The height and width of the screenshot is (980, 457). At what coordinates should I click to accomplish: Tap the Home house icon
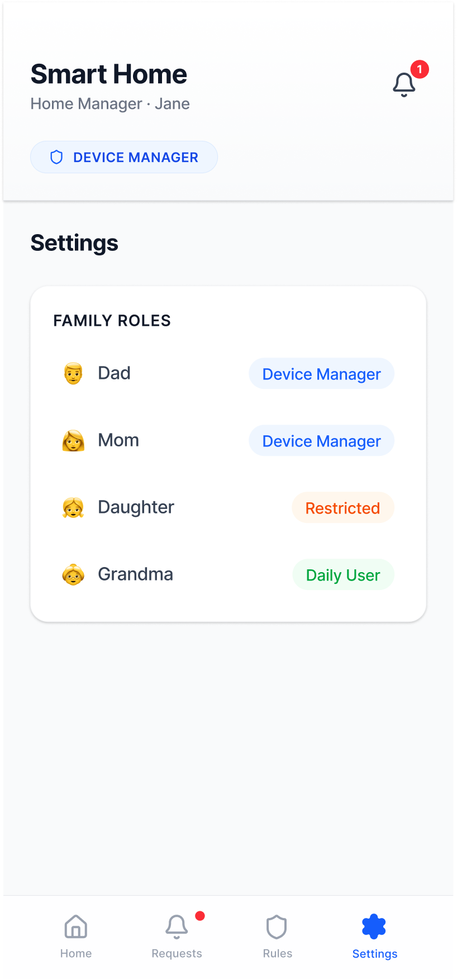[76, 927]
